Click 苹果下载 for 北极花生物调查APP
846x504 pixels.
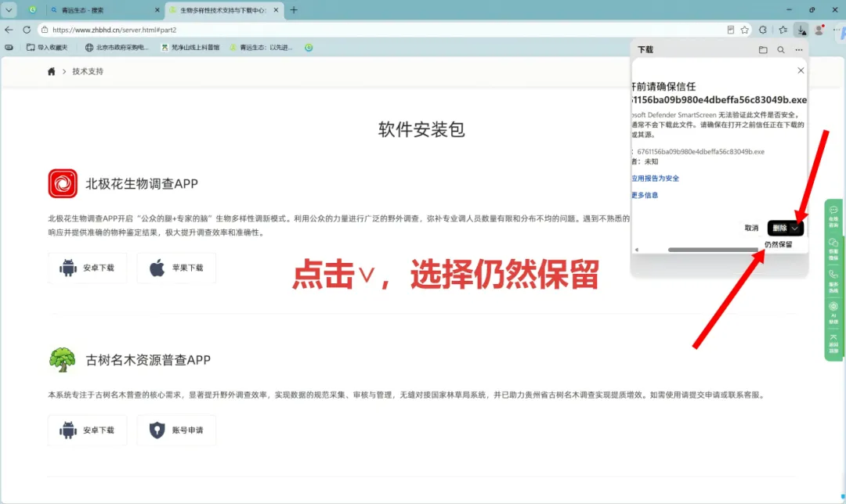[x=176, y=268]
